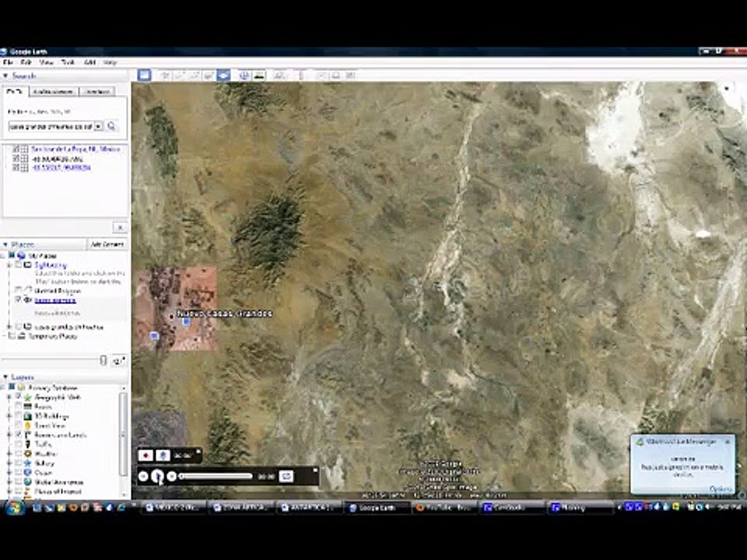Viewport: 747px width, 560px height.
Task: Open the Add menu
Action: (89, 62)
